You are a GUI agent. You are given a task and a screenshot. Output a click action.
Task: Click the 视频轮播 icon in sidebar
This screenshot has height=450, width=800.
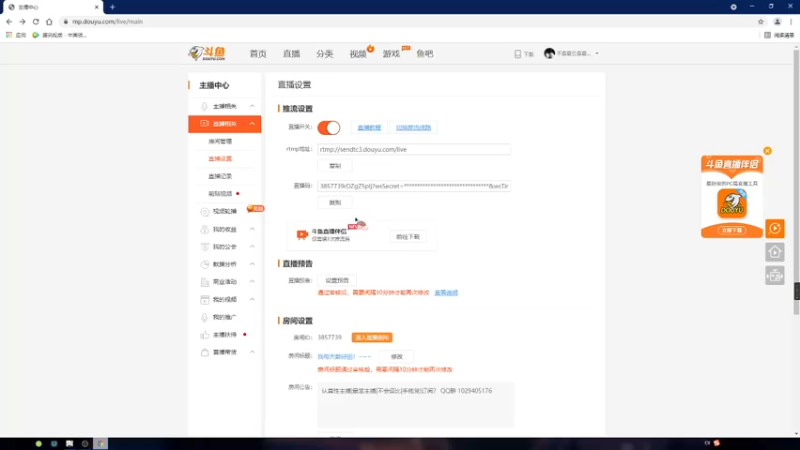(205, 211)
